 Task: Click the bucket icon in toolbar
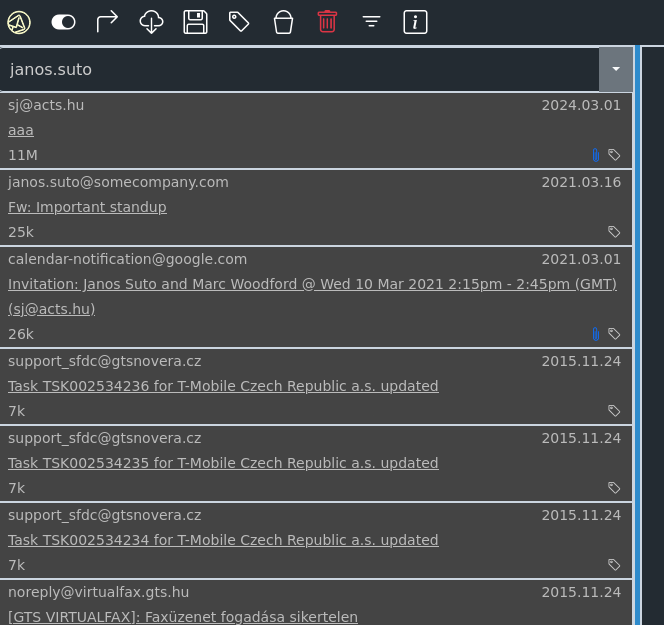click(x=283, y=22)
